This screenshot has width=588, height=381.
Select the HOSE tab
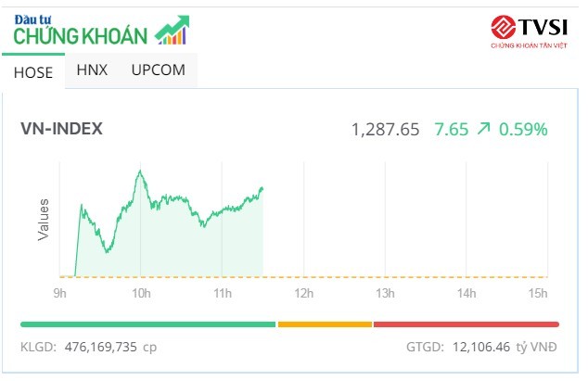(x=33, y=71)
